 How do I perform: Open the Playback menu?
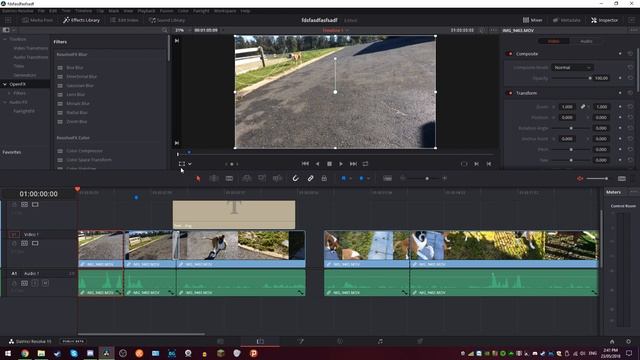tap(146, 11)
